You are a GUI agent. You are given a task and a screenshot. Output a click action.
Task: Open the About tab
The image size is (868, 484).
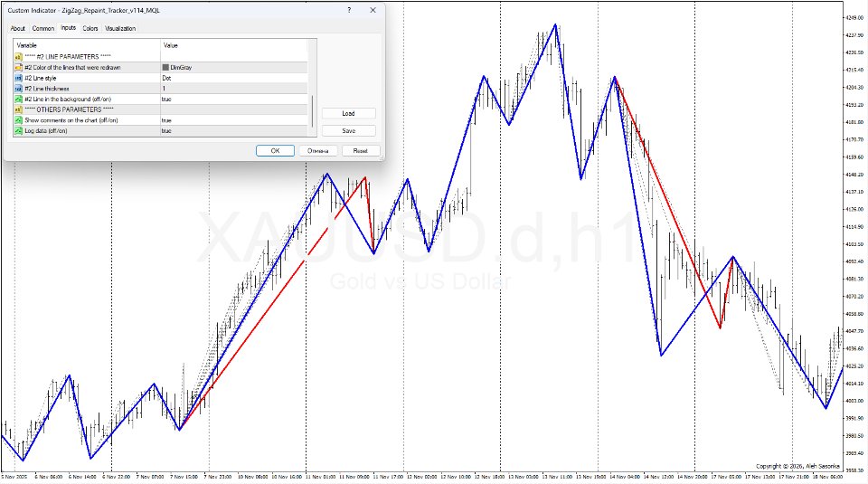point(18,28)
